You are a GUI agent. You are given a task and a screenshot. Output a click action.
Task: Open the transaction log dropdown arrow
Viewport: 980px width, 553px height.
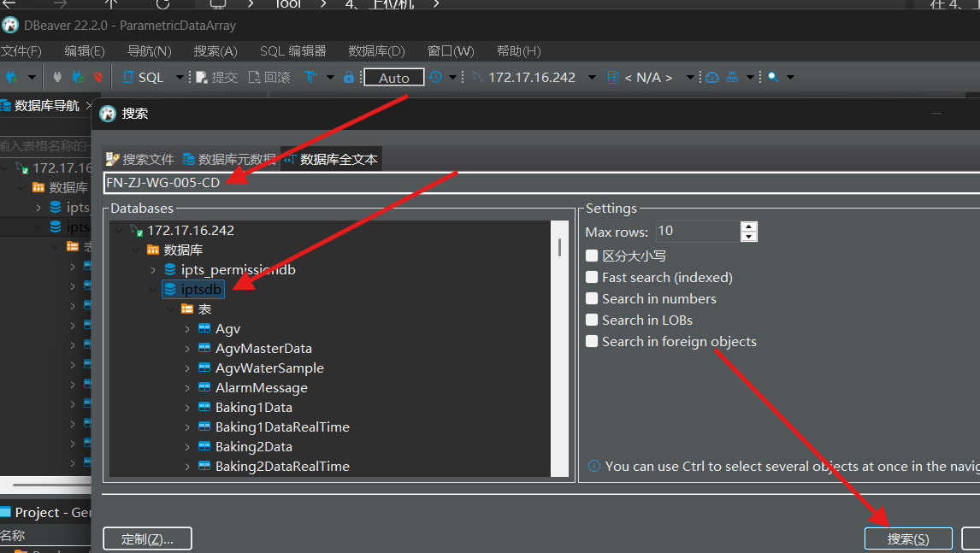[x=452, y=78]
